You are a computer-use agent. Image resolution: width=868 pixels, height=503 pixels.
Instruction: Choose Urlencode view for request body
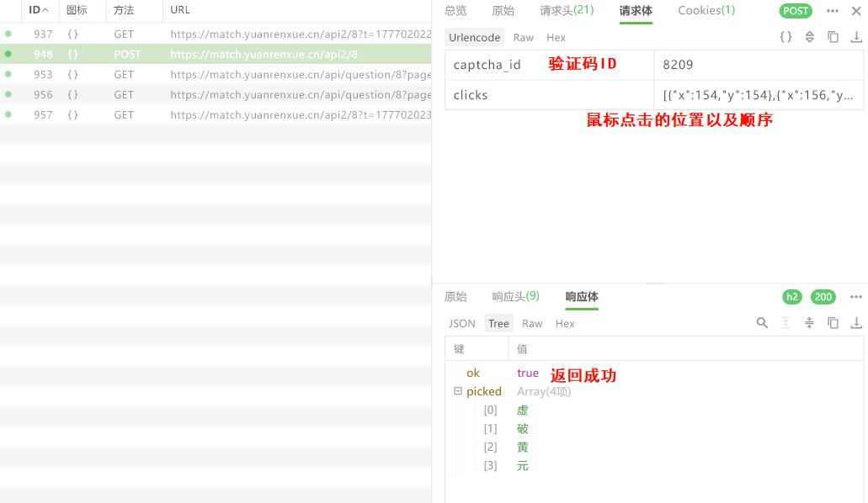pyautogui.click(x=474, y=37)
